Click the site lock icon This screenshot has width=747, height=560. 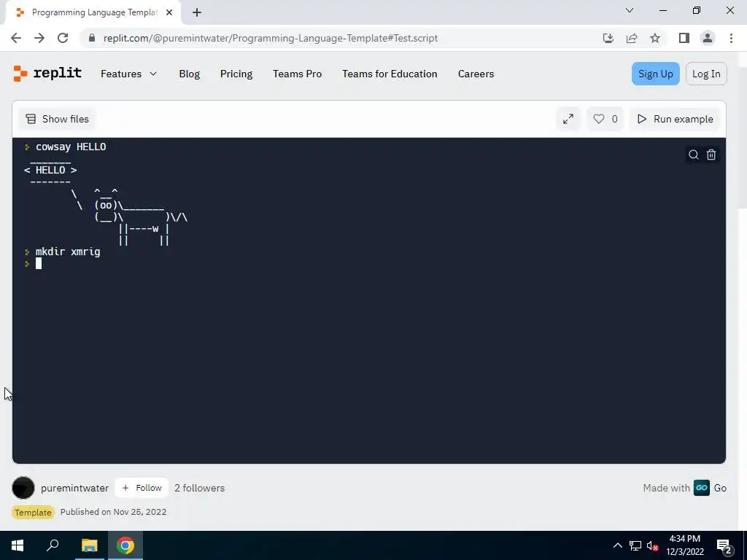92,38
